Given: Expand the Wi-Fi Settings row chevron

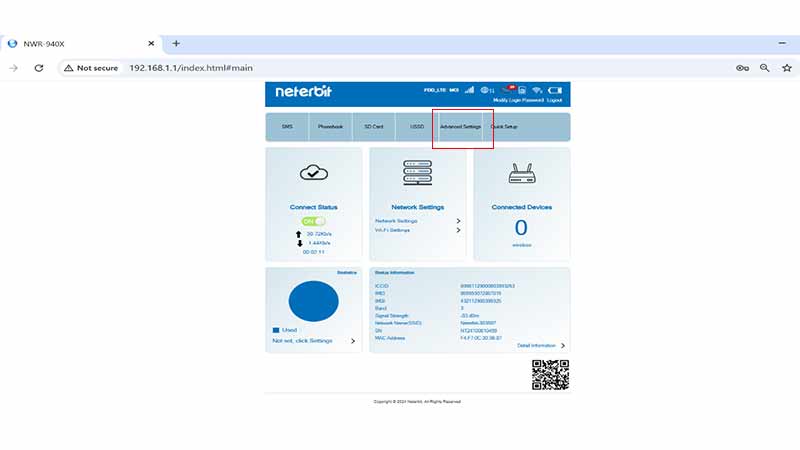Looking at the screenshot, I should [458, 230].
